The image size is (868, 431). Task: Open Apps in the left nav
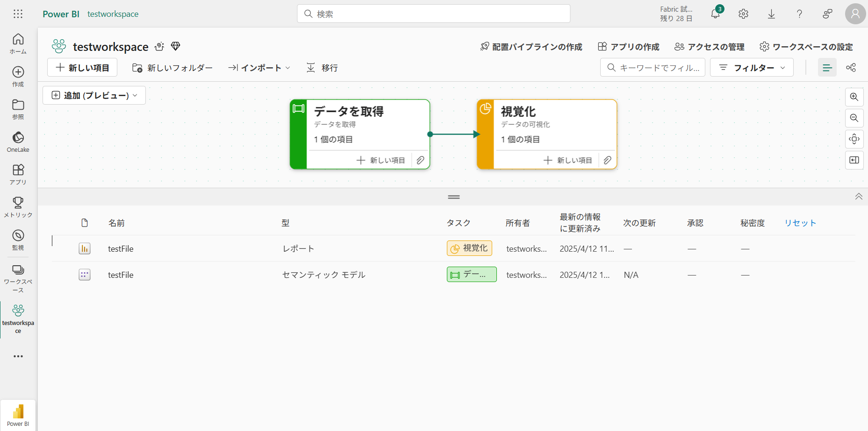point(18,175)
